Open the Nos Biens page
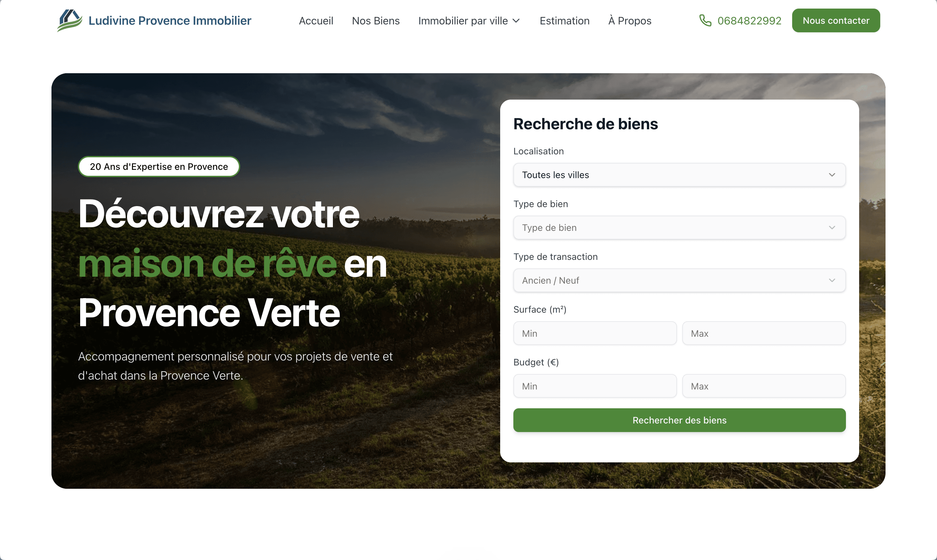Image resolution: width=937 pixels, height=560 pixels. 376,21
